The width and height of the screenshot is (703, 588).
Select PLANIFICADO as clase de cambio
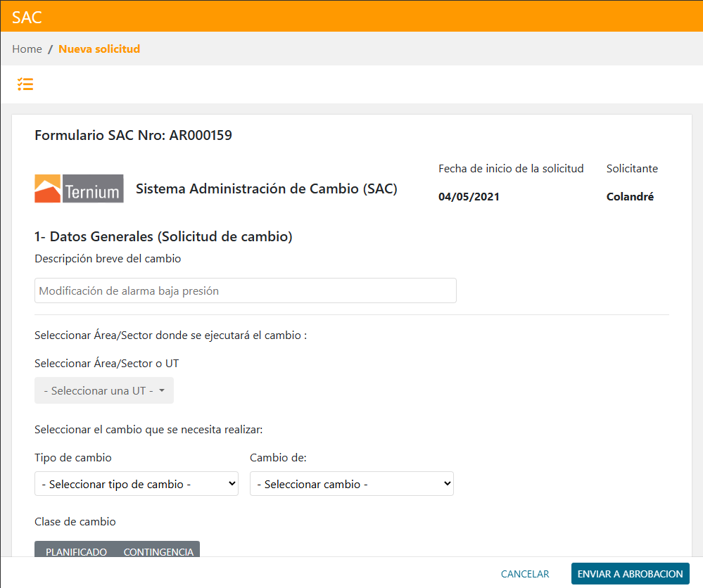coord(75,551)
